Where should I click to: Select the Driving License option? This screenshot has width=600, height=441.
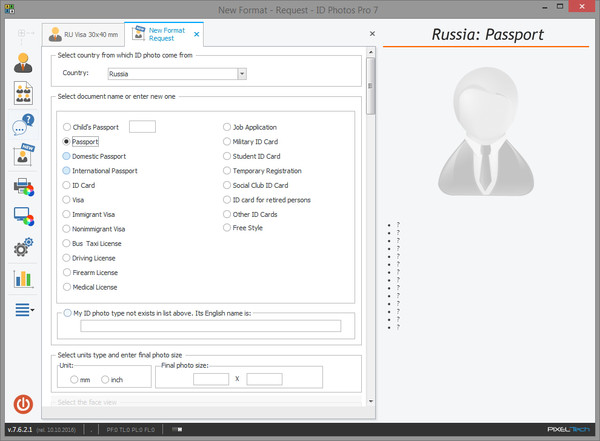tap(67, 258)
